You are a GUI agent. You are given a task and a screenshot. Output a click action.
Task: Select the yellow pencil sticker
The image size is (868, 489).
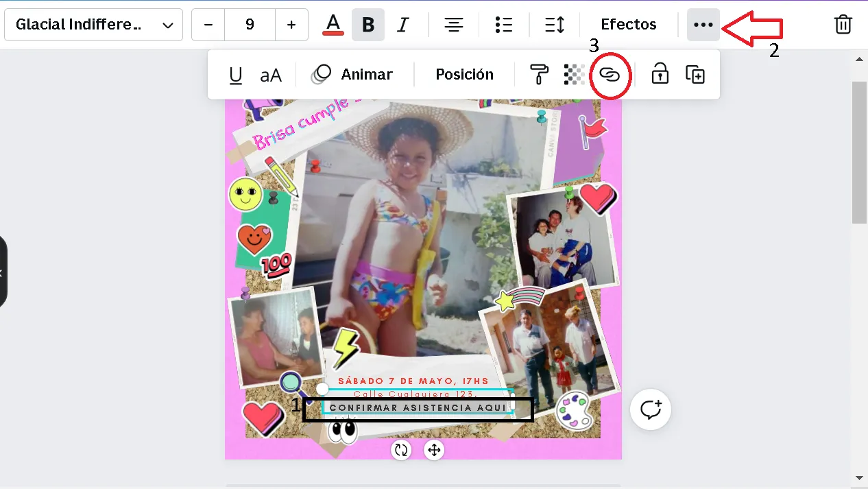281,176
